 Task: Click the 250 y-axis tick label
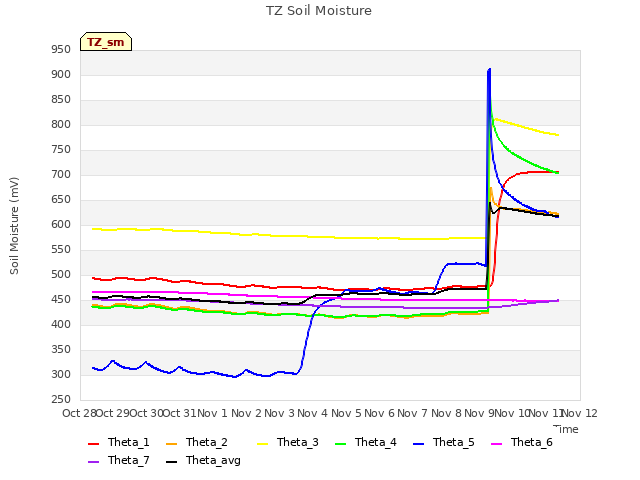pos(61,400)
